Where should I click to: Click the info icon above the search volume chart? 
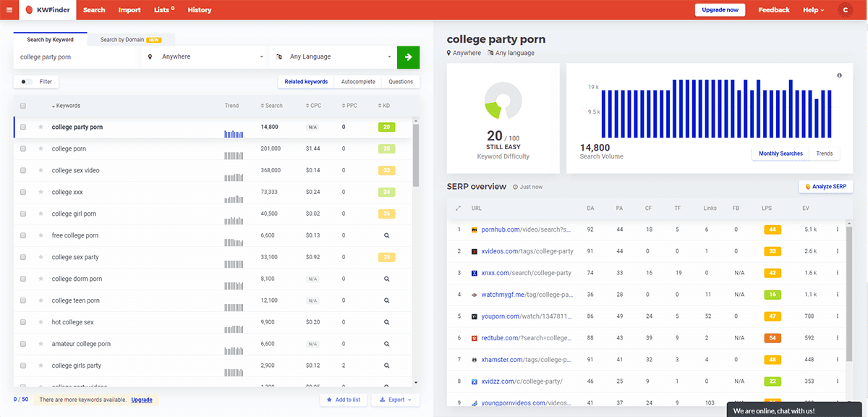tap(839, 75)
